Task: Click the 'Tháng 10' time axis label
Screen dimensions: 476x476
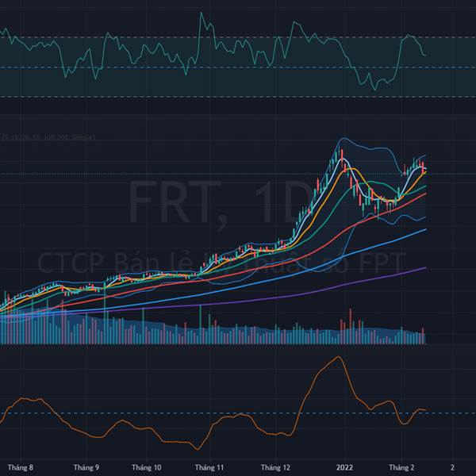Action: 146,467
